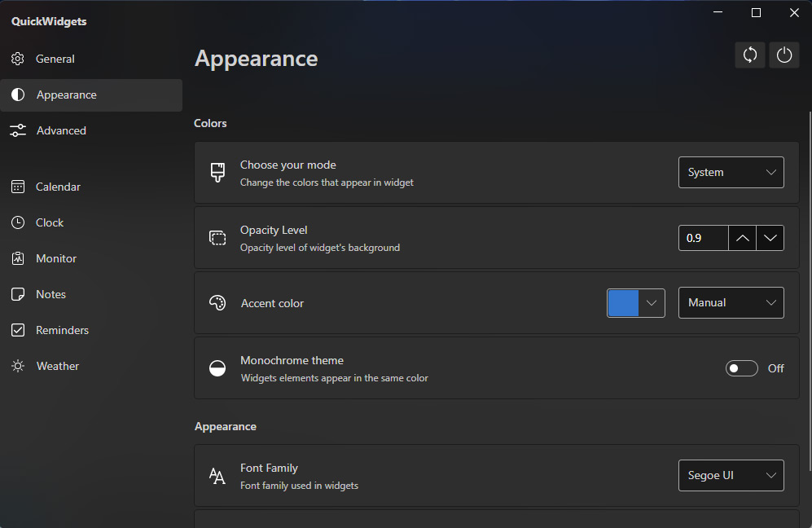Toggle the Monochrome theme switch
The height and width of the screenshot is (528, 812).
pyautogui.click(x=742, y=368)
